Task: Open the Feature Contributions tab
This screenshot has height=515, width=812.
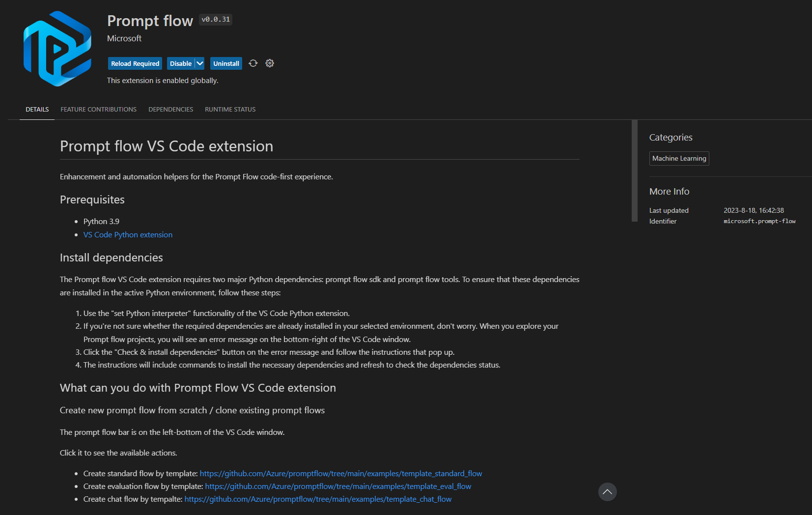Action: tap(99, 110)
